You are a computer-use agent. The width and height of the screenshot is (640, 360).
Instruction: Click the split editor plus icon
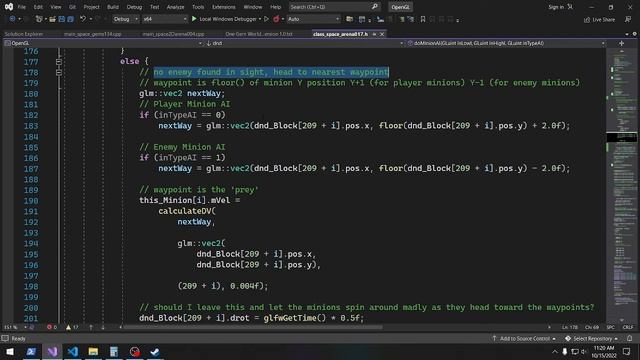pyautogui.click(x=622, y=43)
